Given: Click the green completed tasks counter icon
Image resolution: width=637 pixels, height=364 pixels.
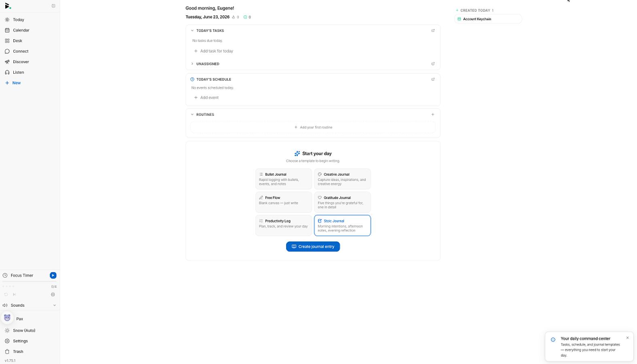Looking at the screenshot, I should (x=245, y=17).
